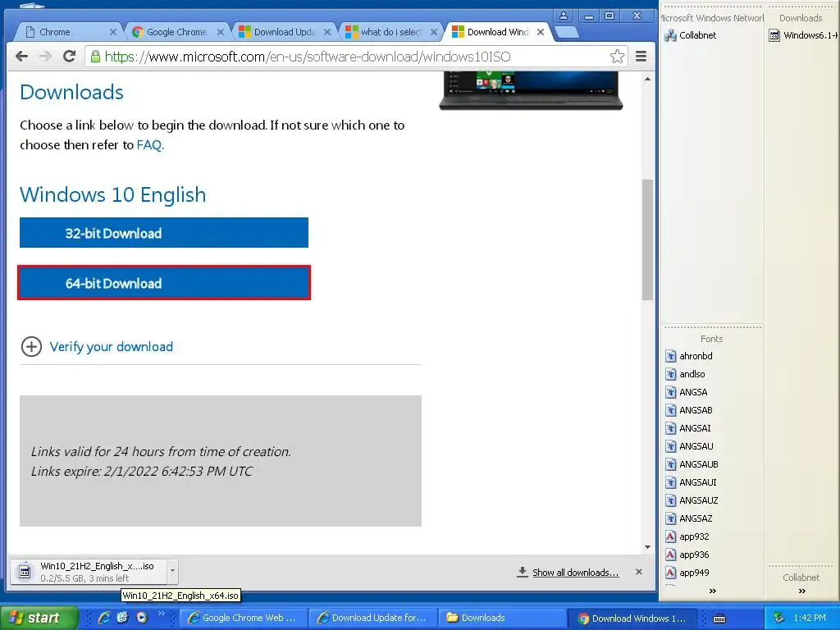This screenshot has width=840, height=630.
Task: Open the app932 font file
Action: (687, 536)
